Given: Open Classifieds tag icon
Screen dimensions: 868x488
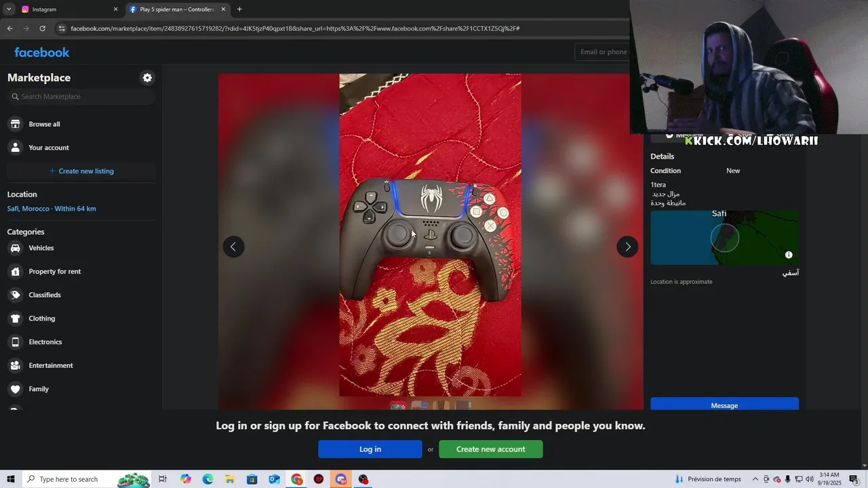Looking at the screenshot, I should pos(16,295).
